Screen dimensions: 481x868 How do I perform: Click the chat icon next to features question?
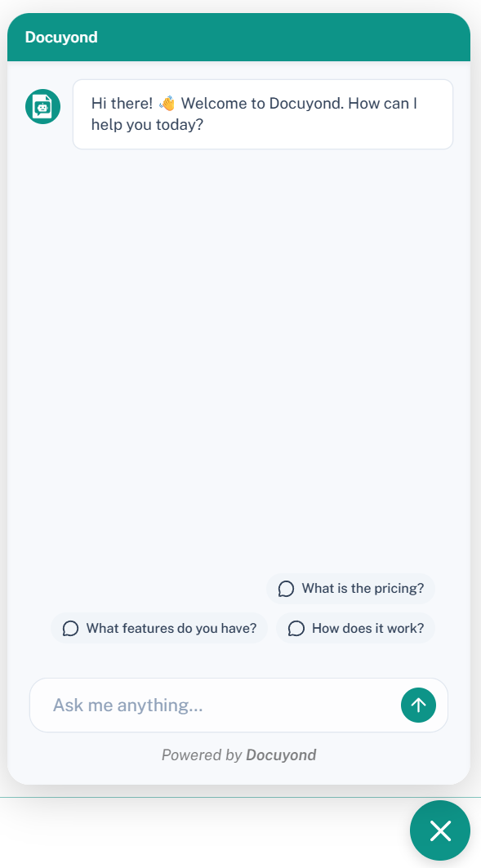tap(70, 628)
